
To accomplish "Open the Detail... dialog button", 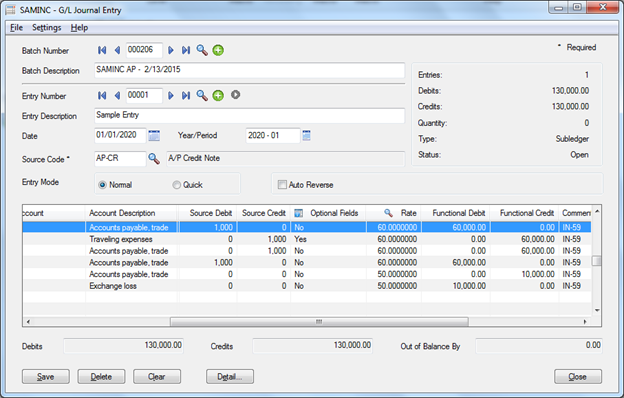I will [x=230, y=377].
